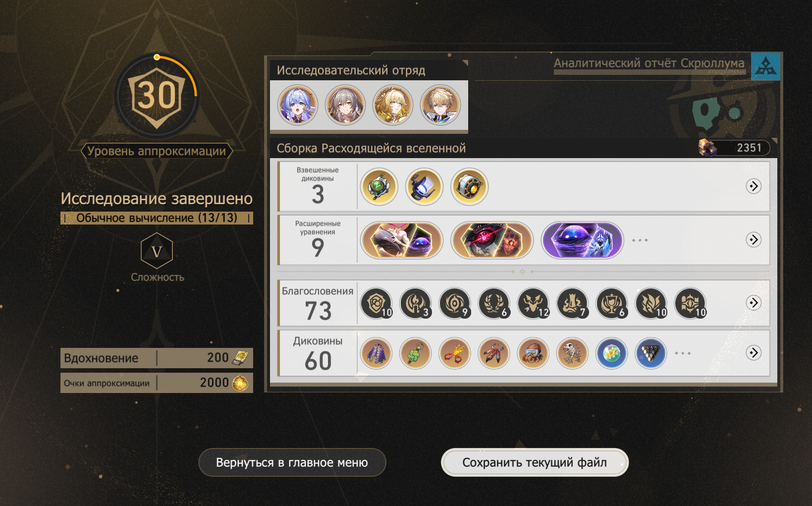The image size is (812, 506).
Task: Click Сохранить текущий файл button
Action: pos(535,462)
